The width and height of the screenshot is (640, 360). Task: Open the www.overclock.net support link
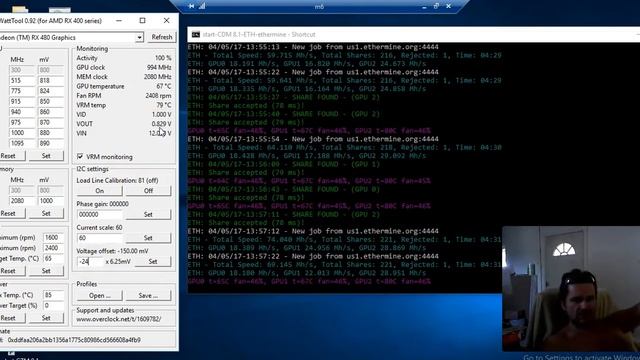pyautogui.click(x=119, y=319)
